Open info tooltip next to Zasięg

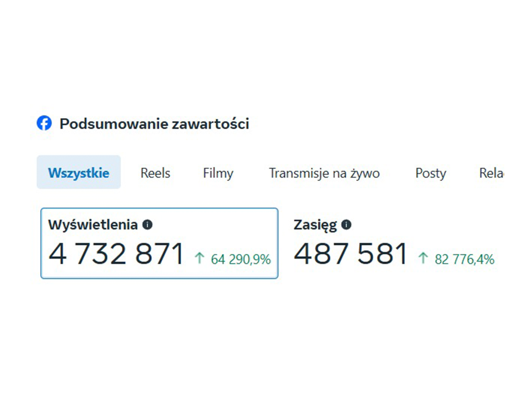pyautogui.click(x=346, y=225)
